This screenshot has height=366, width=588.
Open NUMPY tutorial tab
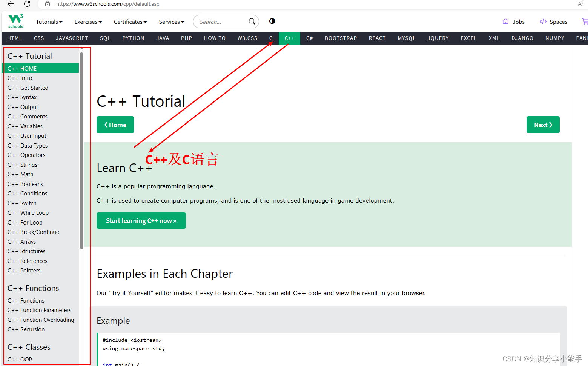pyautogui.click(x=555, y=38)
